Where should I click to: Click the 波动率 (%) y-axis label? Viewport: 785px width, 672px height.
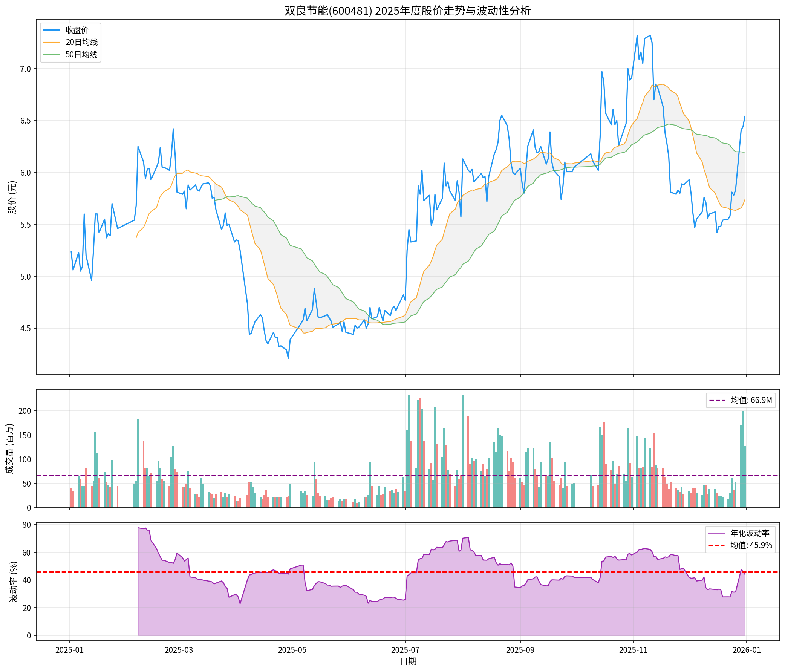14,582
